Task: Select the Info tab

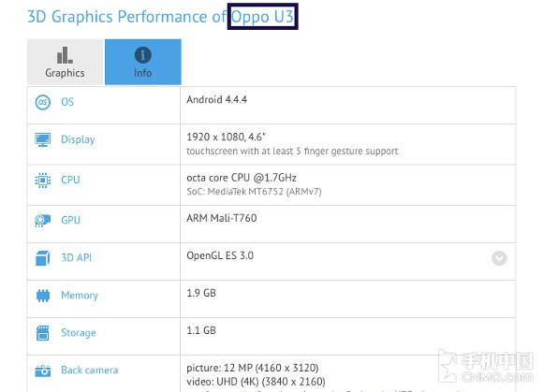Action: coord(143,62)
